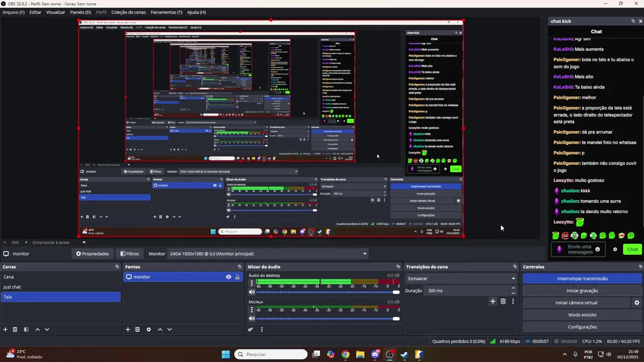644x362 pixels.
Task: Open the audio mixer three-dot menu at the panel bottom
Action: pos(262,329)
